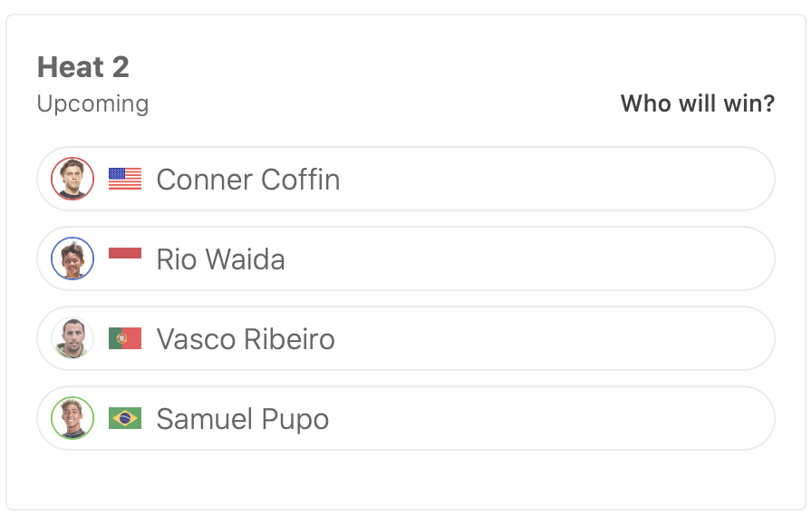The width and height of the screenshot is (812, 517).
Task: Tap Samuel Pupo's round avatar
Action: click(x=72, y=418)
